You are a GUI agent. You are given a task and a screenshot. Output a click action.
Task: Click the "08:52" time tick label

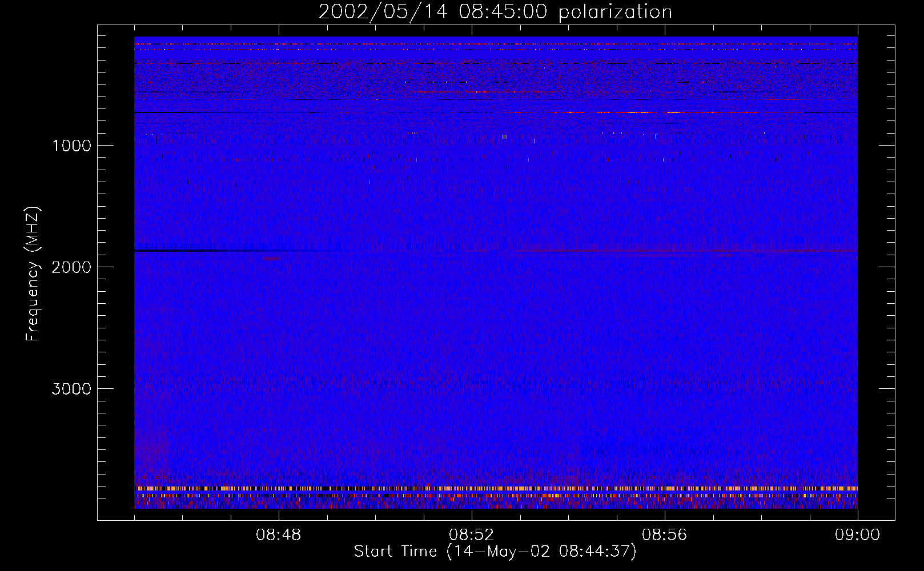coord(472,535)
